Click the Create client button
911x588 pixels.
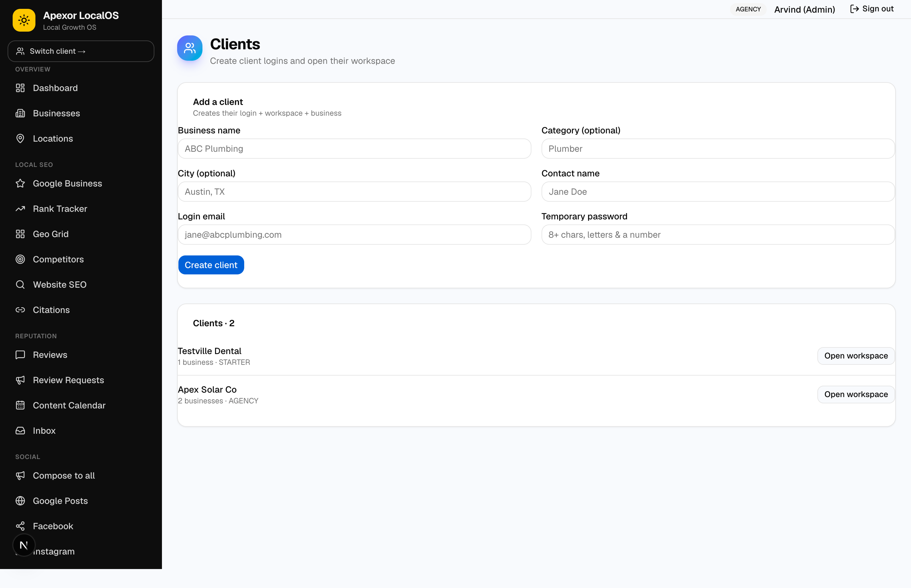[211, 265]
